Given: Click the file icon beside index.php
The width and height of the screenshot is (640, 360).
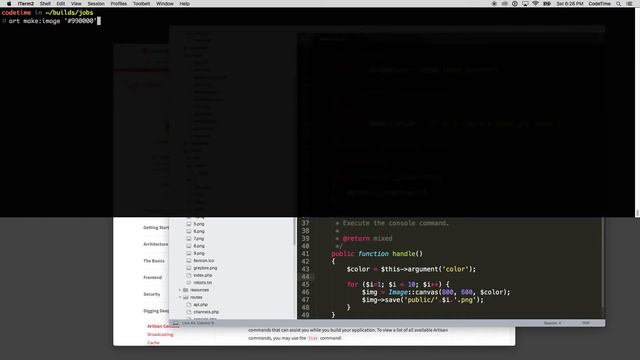Looking at the screenshot, I should (189, 276).
